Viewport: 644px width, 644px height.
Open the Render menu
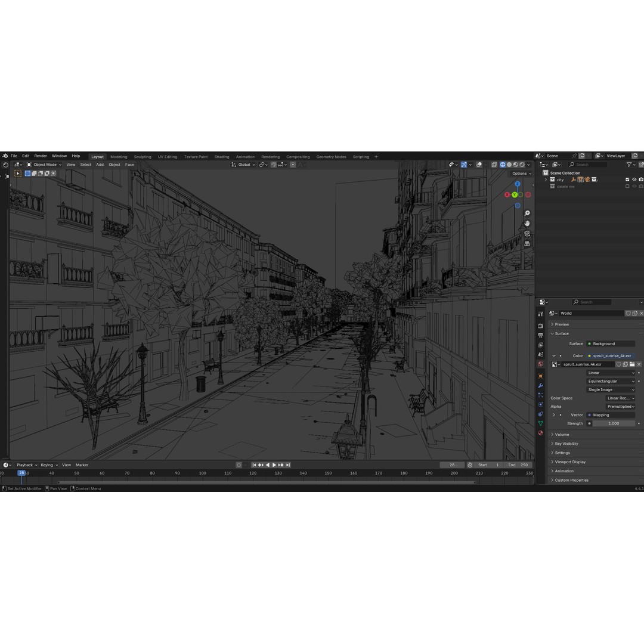tap(40, 156)
